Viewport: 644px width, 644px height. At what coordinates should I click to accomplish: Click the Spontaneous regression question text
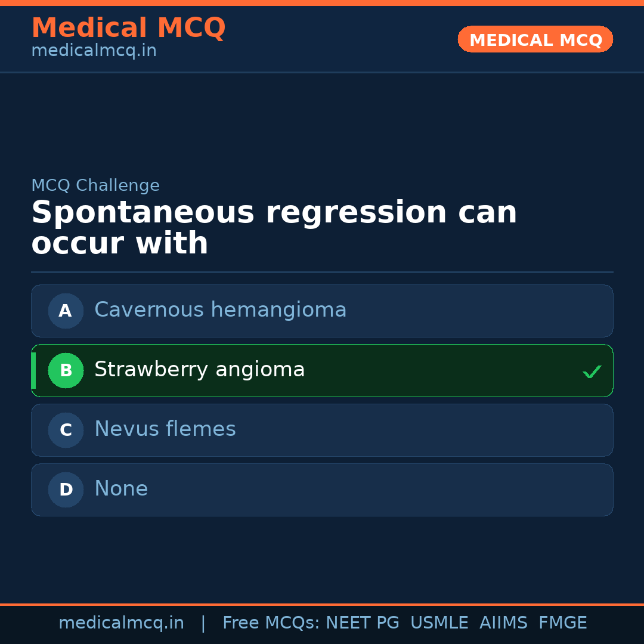pyautogui.click(x=274, y=228)
